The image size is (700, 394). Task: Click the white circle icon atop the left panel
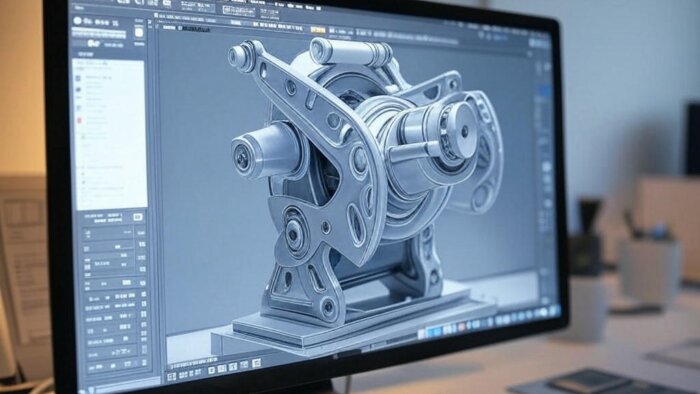[x=78, y=21]
